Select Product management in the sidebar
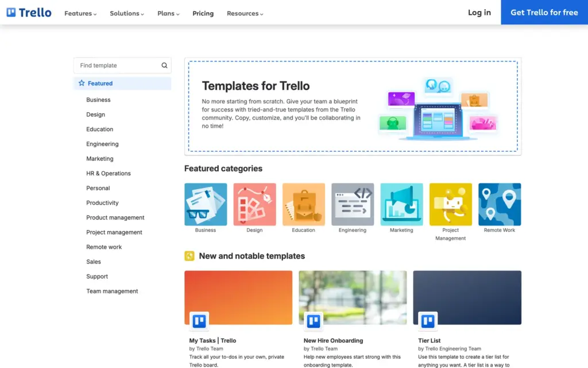 [x=115, y=217]
